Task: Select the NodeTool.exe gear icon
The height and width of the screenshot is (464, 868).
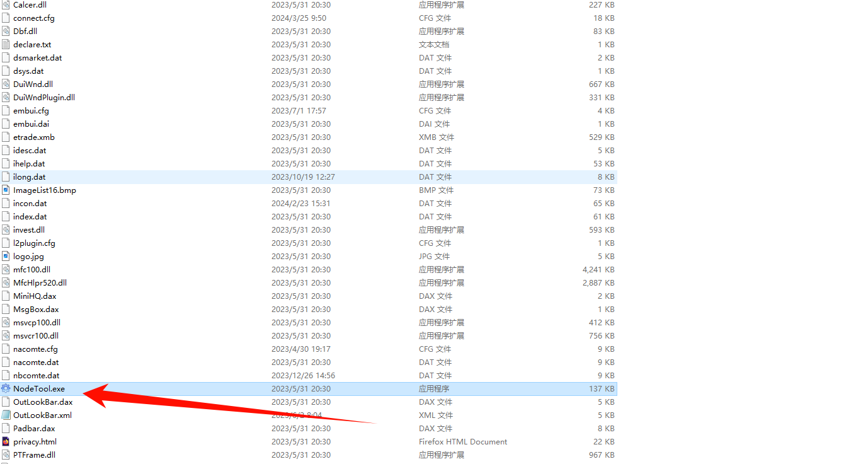Action: 6,389
